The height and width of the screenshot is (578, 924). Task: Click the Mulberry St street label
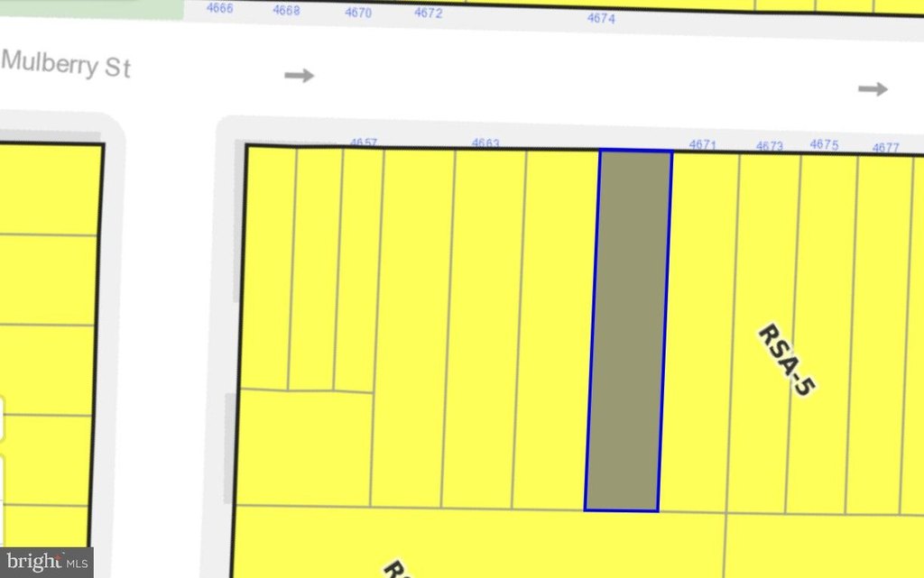[66, 65]
